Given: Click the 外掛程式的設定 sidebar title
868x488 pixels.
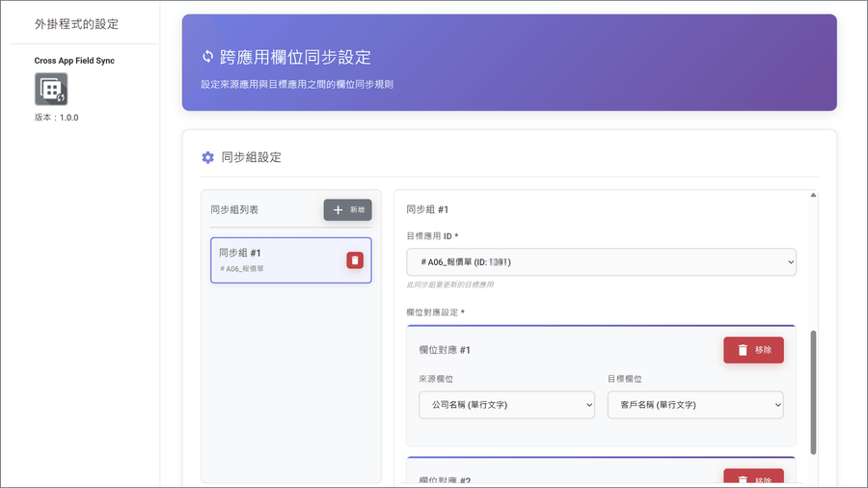Looking at the screenshot, I should 76,24.
